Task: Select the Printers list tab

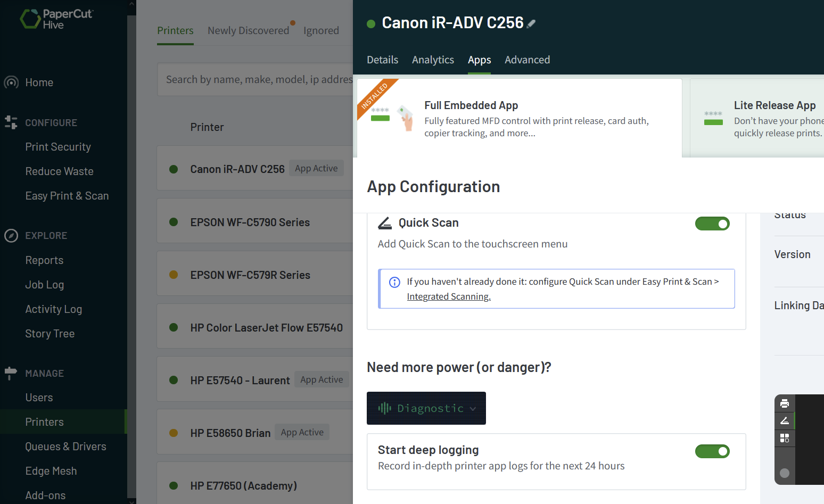Action: pyautogui.click(x=175, y=31)
